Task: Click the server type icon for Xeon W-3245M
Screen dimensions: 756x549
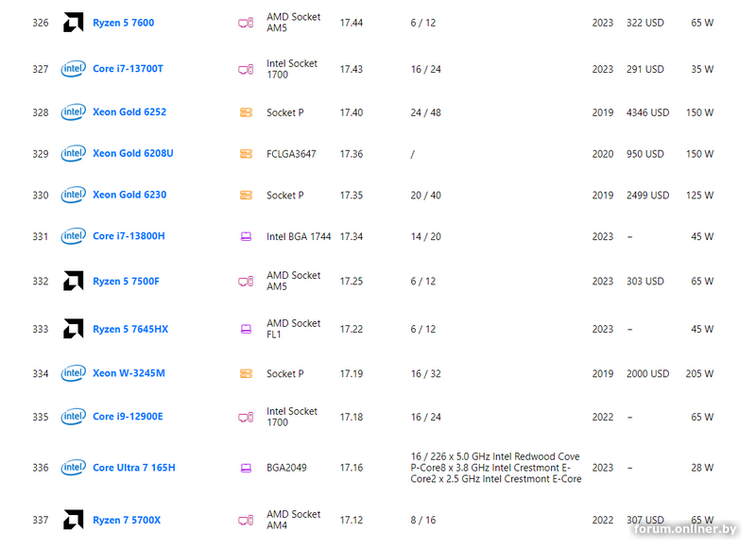Action: tap(246, 373)
